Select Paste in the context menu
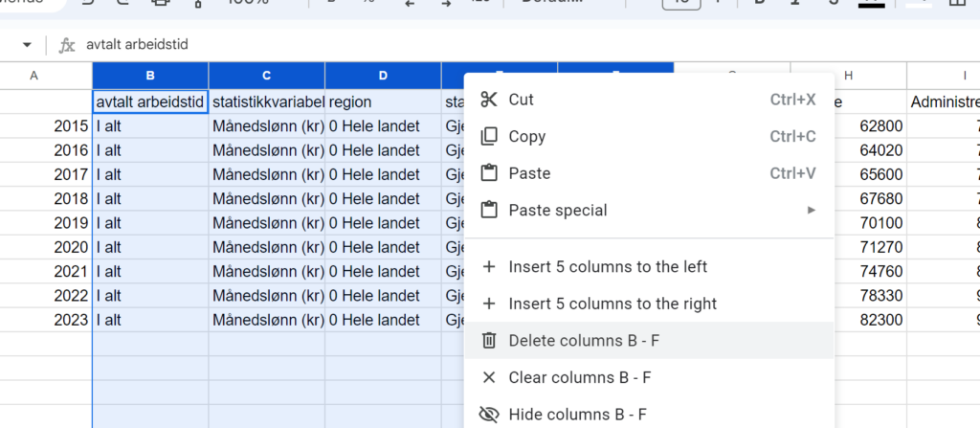The image size is (980, 428). point(650,173)
